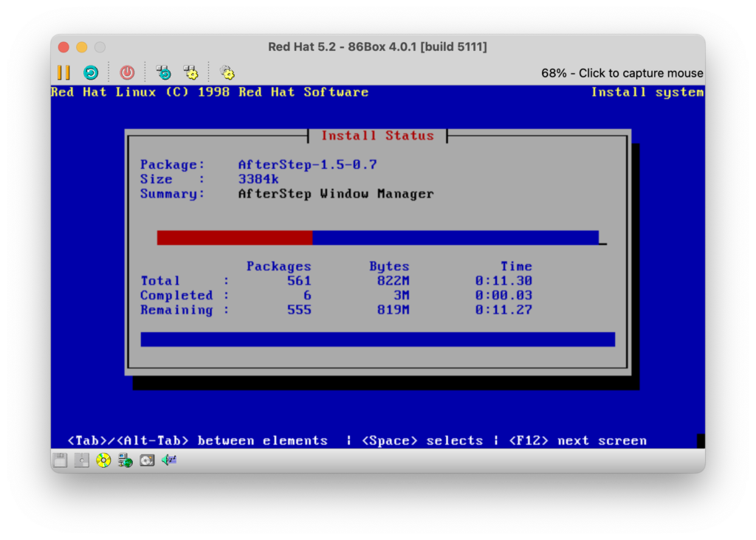Click the summary 'AfterStep Window Manager'

(x=336, y=194)
